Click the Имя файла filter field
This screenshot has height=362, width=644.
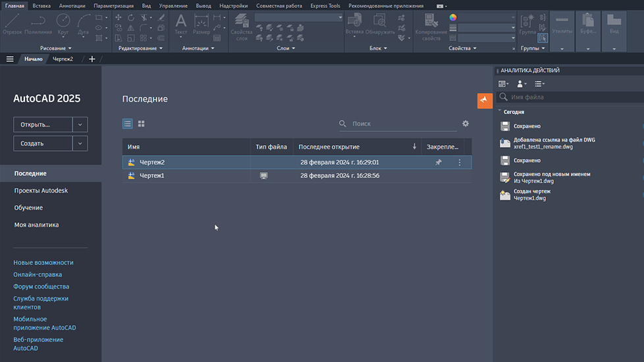pos(570,97)
